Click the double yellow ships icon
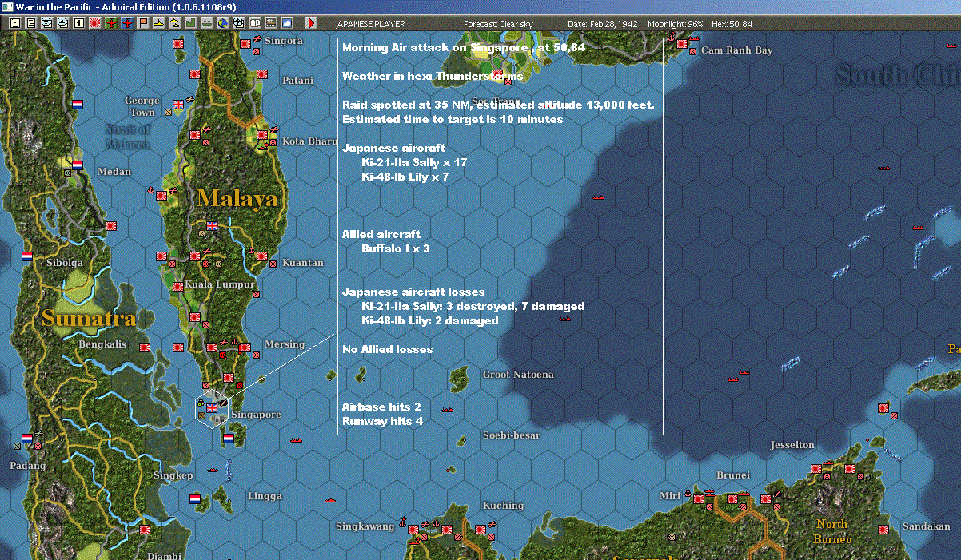This screenshot has width=961, height=560. click(x=174, y=23)
